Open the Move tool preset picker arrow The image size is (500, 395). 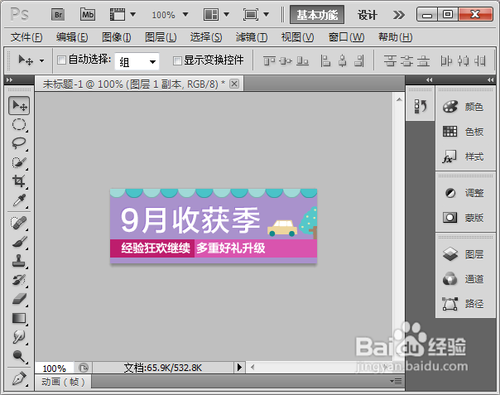pyautogui.click(x=42, y=61)
